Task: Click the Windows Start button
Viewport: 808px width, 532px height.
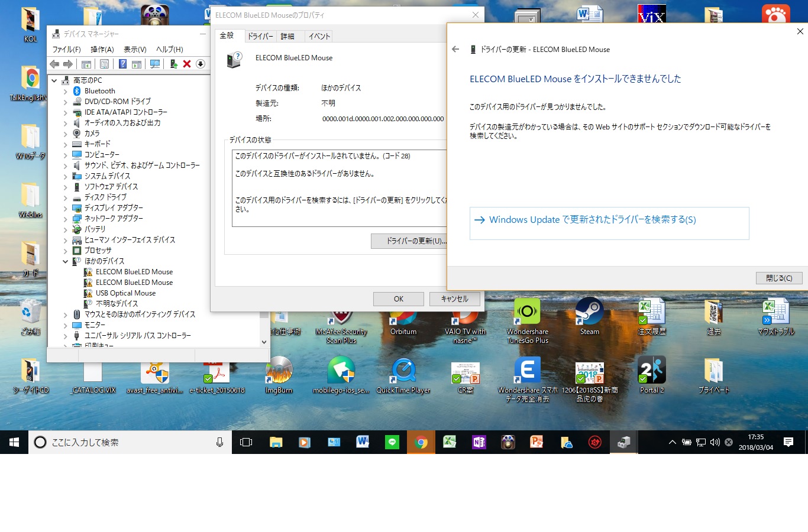Action: [14, 442]
